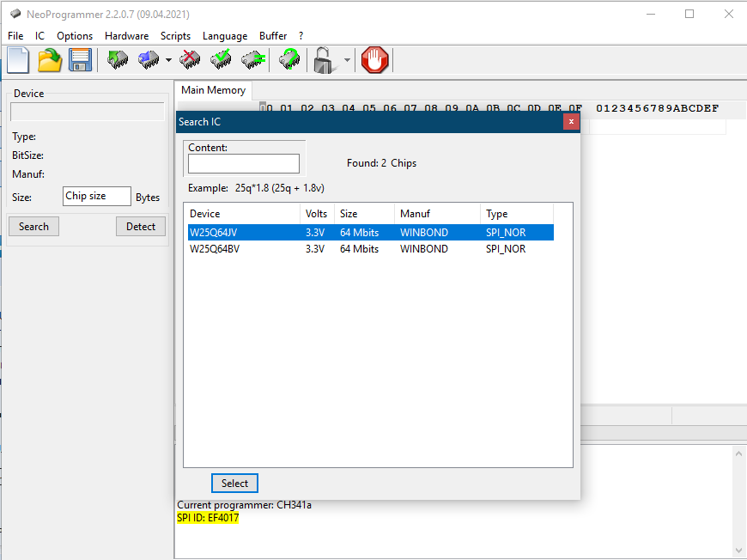Click the red Stop hand icon

click(x=375, y=60)
